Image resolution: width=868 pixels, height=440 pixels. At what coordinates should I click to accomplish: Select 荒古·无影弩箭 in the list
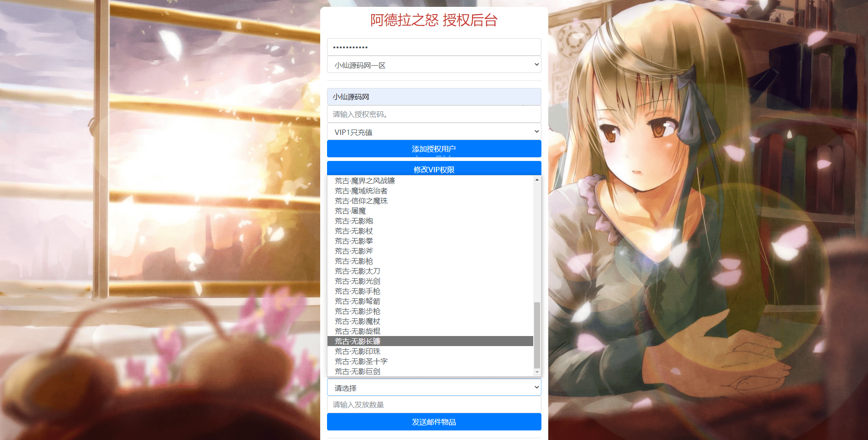point(430,301)
